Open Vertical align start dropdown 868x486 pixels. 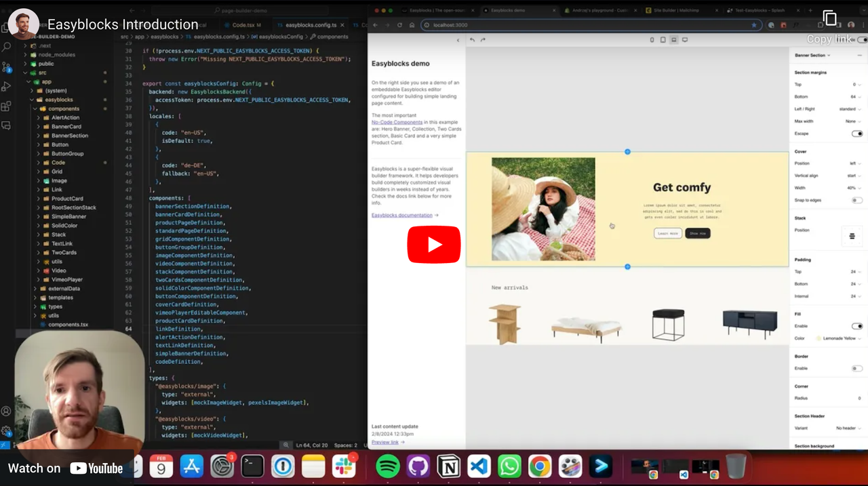click(854, 176)
